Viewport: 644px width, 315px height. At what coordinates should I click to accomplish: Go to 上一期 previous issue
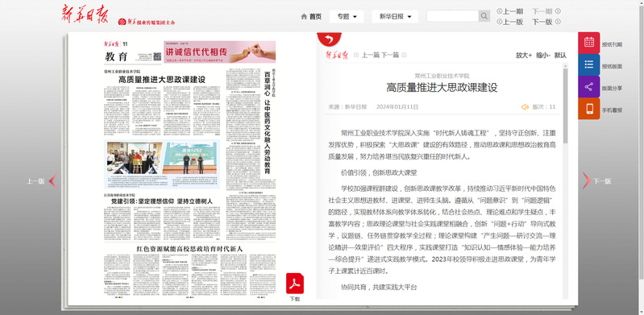coord(509,11)
